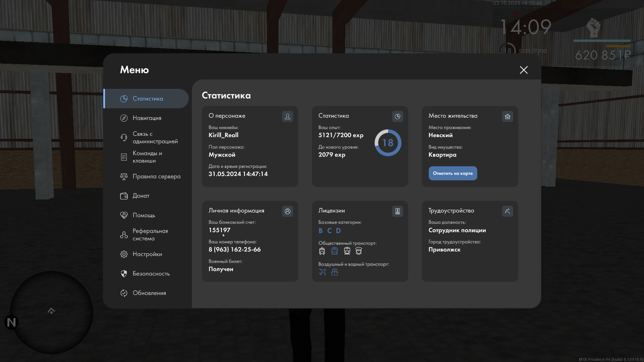Image resolution: width=644 pixels, height=362 pixels.
Task: Click the person icon in О персонаже card
Action: [287, 116]
